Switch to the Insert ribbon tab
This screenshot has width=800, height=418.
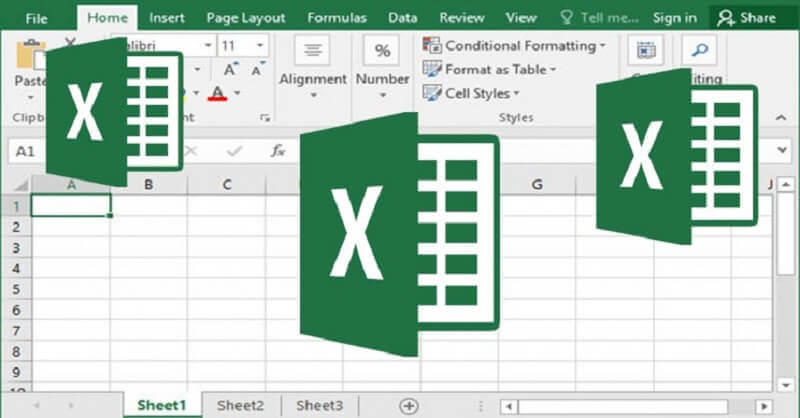(x=167, y=17)
